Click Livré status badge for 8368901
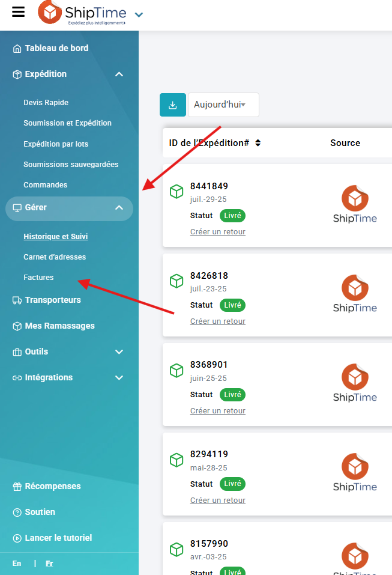392x575 pixels. pos(232,394)
